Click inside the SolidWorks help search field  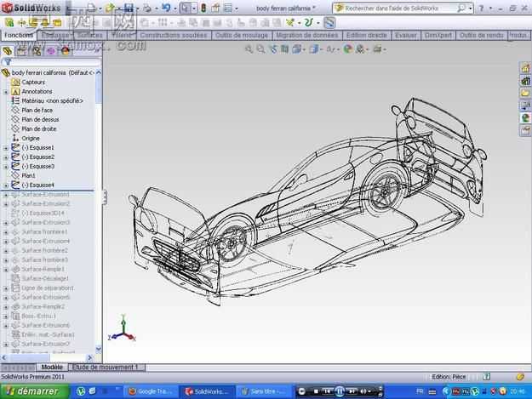click(400, 9)
